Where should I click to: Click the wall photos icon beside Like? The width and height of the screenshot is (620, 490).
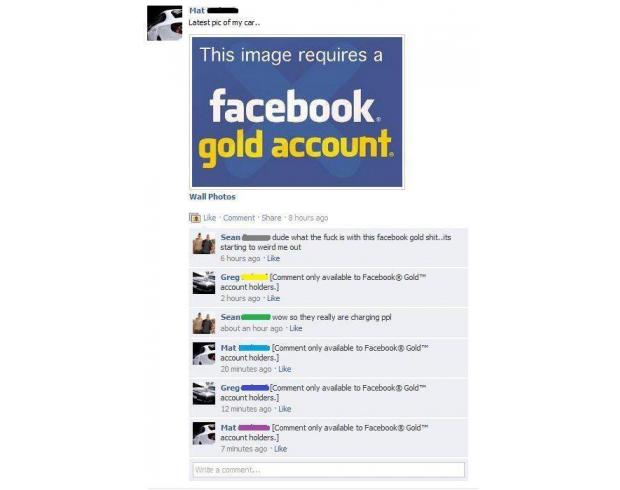195,218
